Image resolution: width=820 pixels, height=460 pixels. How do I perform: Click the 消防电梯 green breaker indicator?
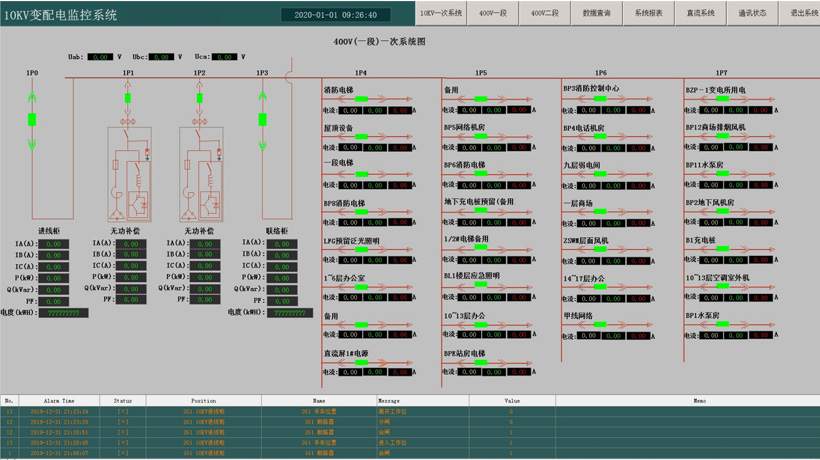click(x=361, y=99)
